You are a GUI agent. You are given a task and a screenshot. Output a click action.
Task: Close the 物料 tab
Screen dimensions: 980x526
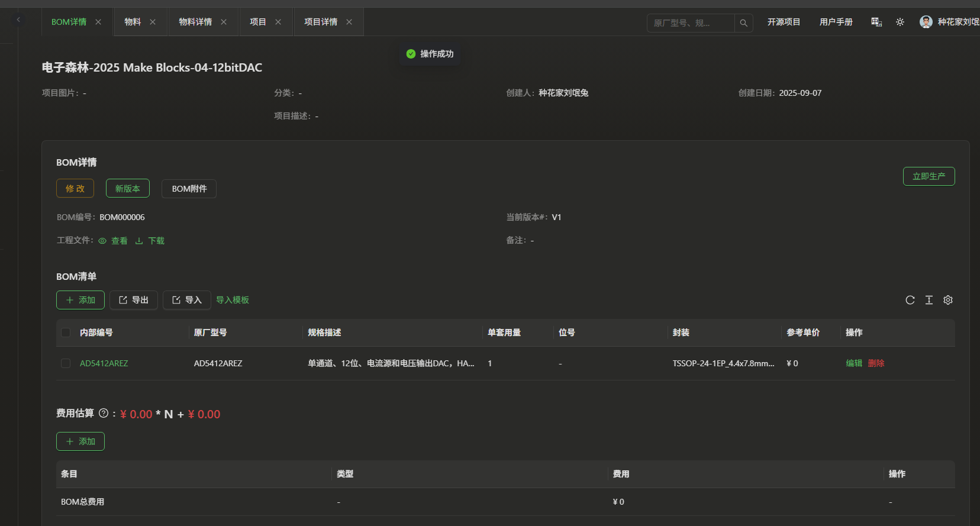(153, 22)
